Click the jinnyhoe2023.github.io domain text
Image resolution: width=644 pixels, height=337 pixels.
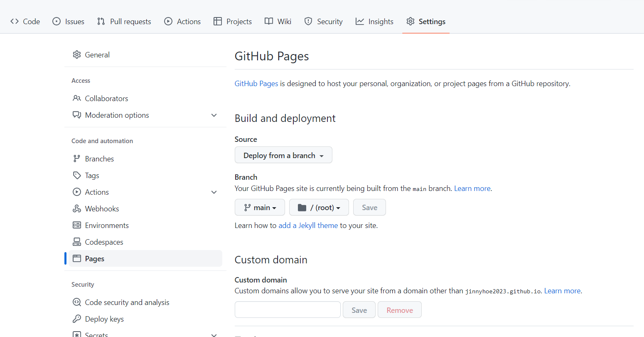pos(503,291)
